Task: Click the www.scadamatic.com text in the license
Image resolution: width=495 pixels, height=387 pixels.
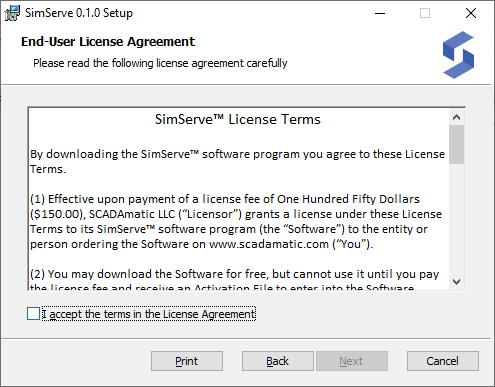Action: [x=269, y=244]
